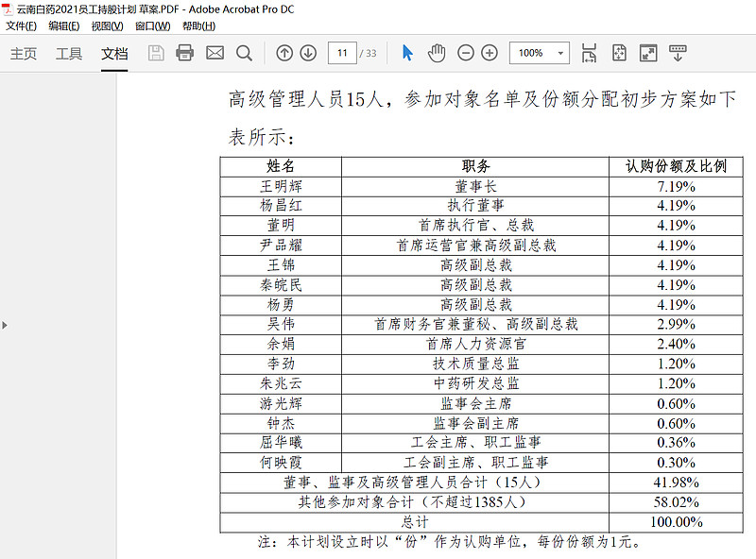This screenshot has width=756, height=559.
Task: Click 监事会副主席 cell
Action: click(x=476, y=424)
